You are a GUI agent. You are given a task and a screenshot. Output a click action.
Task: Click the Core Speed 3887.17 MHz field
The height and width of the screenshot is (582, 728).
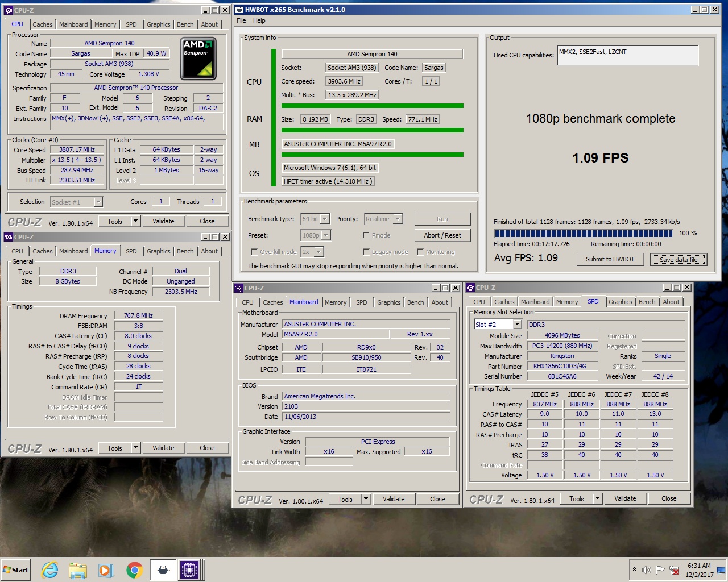pos(77,149)
